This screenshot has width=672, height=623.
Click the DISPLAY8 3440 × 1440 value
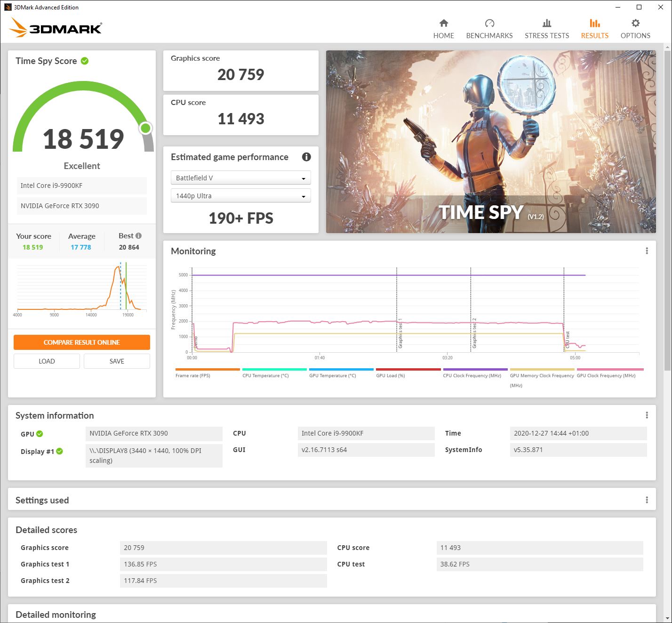point(154,456)
